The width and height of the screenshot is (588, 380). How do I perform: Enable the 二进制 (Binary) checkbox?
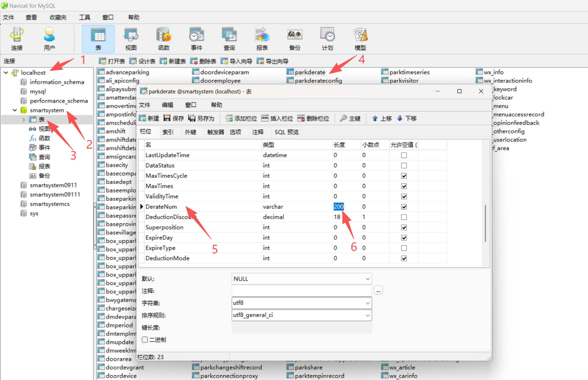pyautogui.click(x=145, y=340)
